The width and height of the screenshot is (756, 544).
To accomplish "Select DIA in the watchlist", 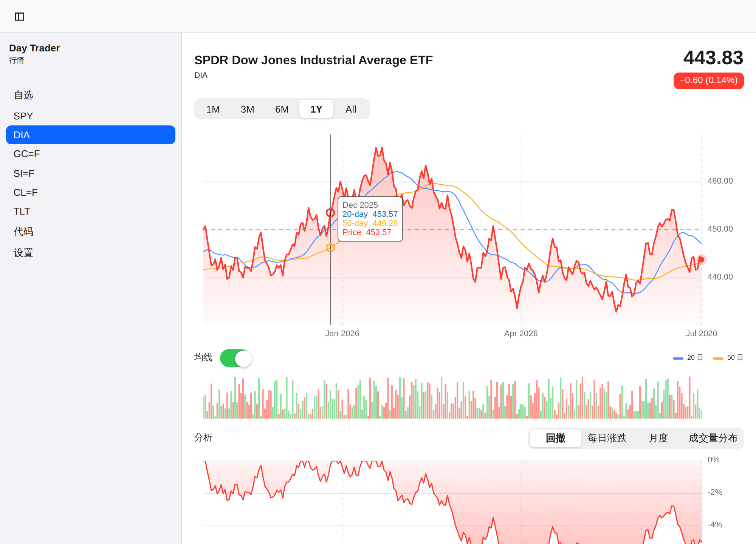I will (91, 135).
